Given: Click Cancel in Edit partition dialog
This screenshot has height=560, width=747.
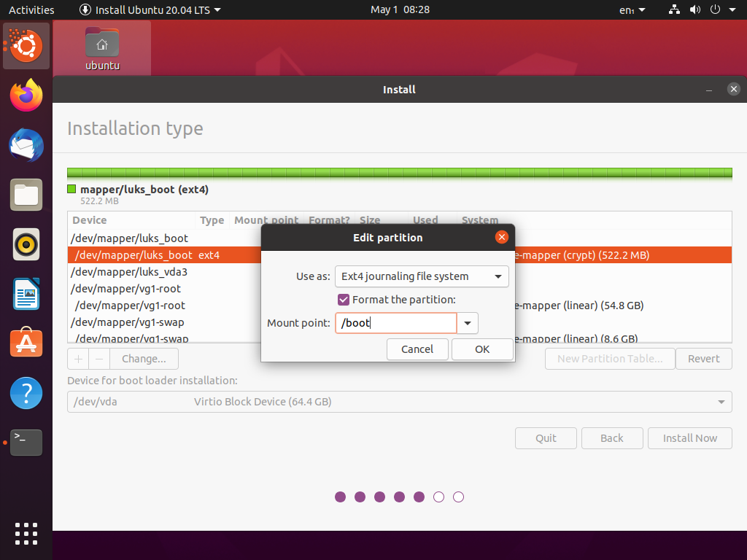Looking at the screenshot, I should 417,349.
